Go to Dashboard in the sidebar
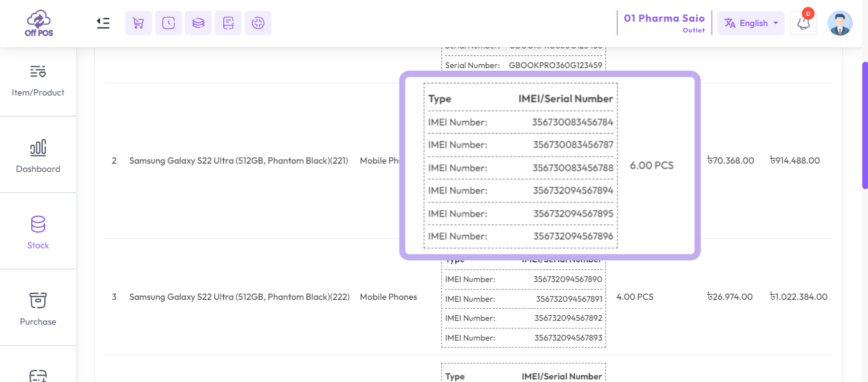868x382 pixels. tap(38, 155)
